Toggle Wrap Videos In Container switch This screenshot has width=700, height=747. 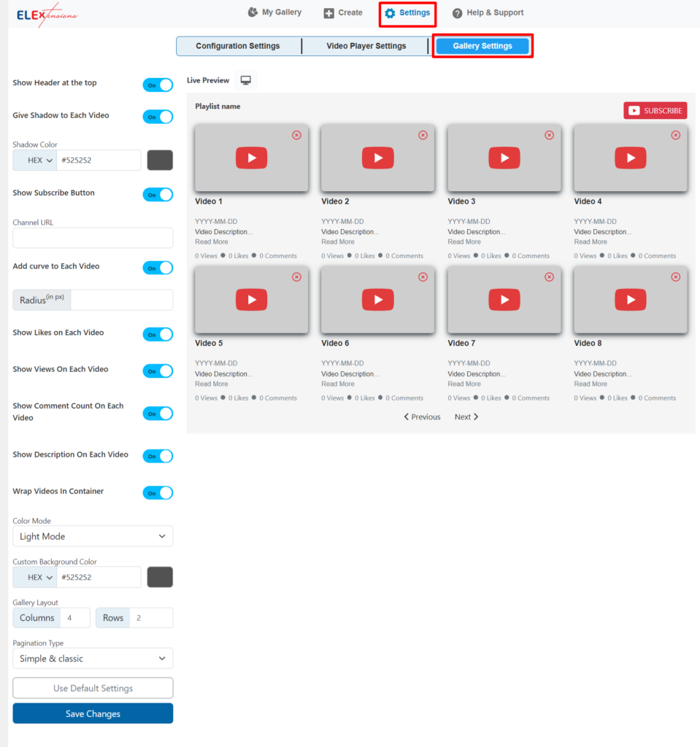(158, 493)
